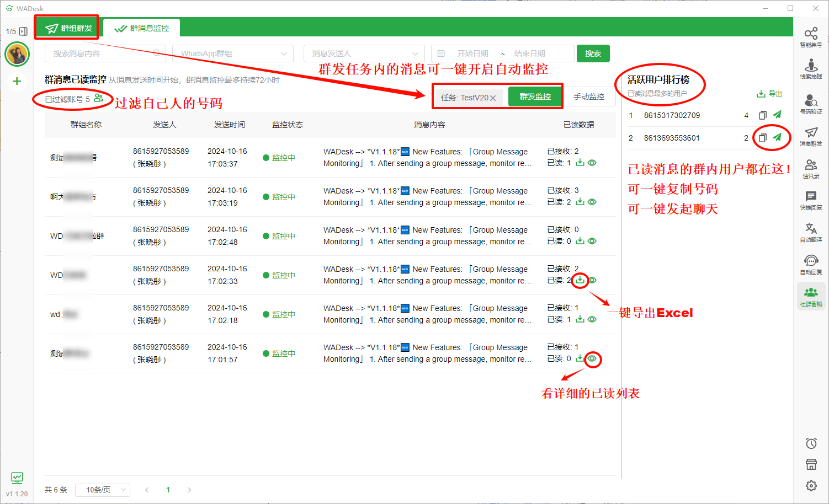The width and height of the screenshot is (829, 504).
Task: View read list for 17:03:37 row
Action: [x=592, y=163]
